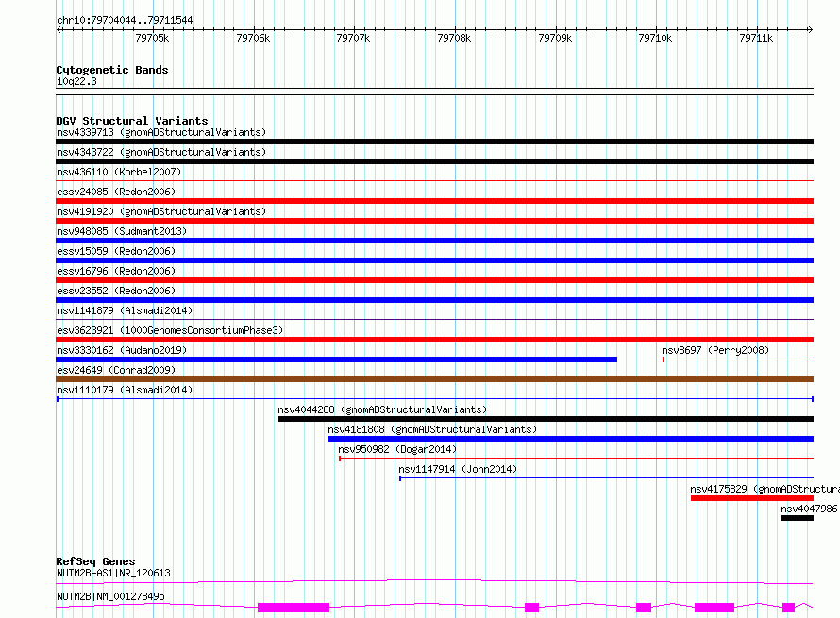Screen dimensions: 840x618
Task: Click nsv8697 (Perry2008) label
Action: pos(715,350)
